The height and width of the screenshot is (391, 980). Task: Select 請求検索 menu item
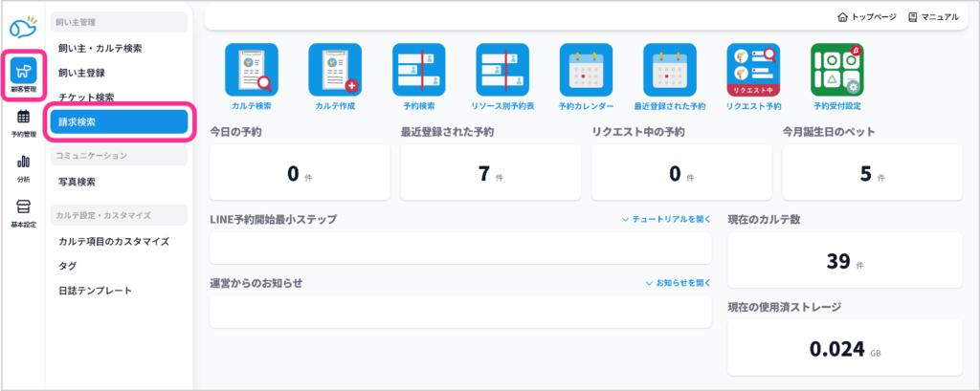[x=119, y=122]
